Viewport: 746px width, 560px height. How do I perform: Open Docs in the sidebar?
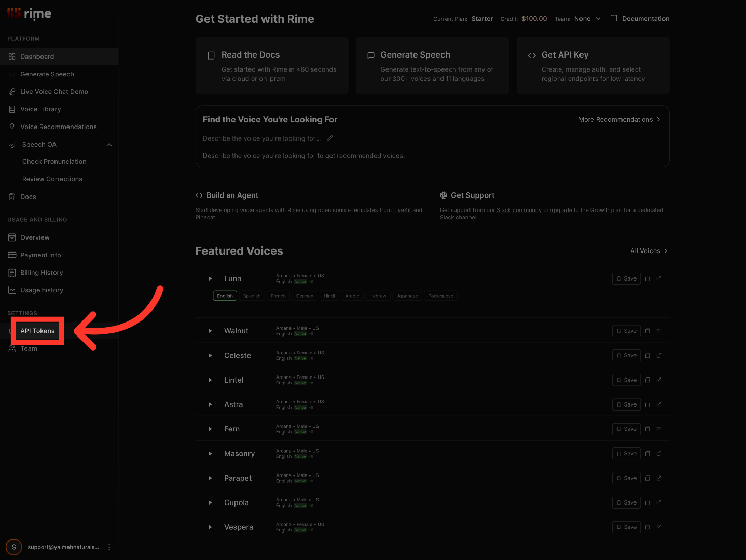click(x=59, y=197)
